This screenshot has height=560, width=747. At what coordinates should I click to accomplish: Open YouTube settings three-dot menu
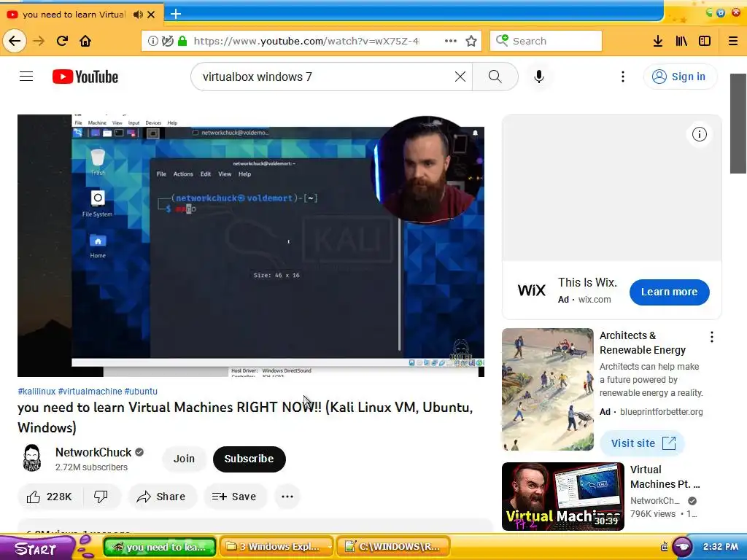click(x=623, y=77)
